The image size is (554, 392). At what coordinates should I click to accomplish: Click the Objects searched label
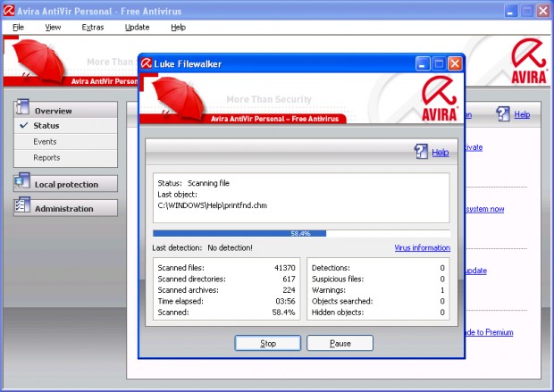point(342,301)
